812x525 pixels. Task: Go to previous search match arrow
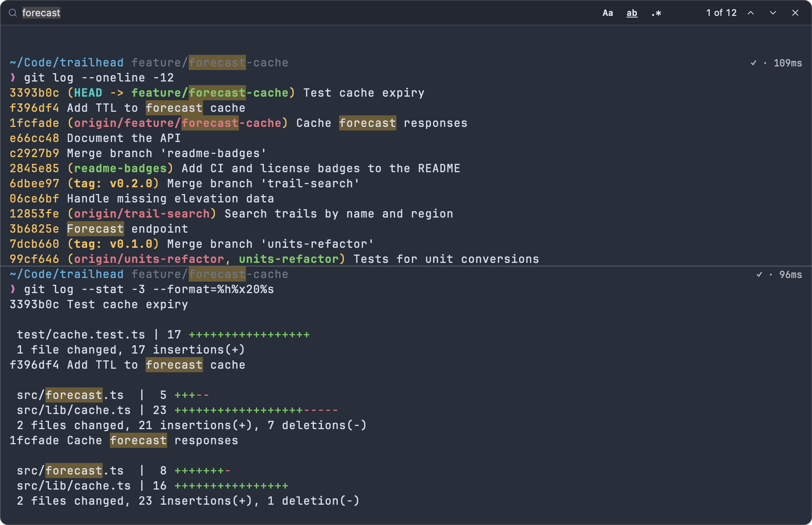tap(751, 13)
